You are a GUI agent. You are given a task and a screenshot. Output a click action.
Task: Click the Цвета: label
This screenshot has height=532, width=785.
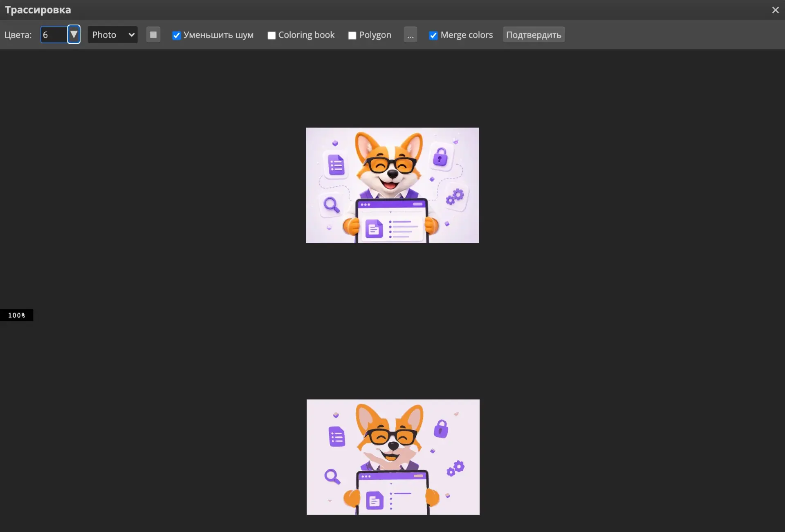coord(18,35)
